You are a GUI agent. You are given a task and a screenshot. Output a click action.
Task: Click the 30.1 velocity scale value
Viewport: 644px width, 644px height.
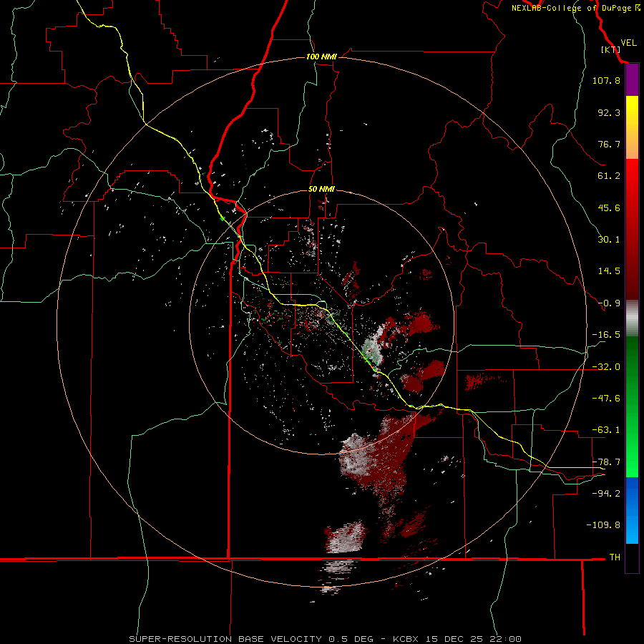(609, 240)
